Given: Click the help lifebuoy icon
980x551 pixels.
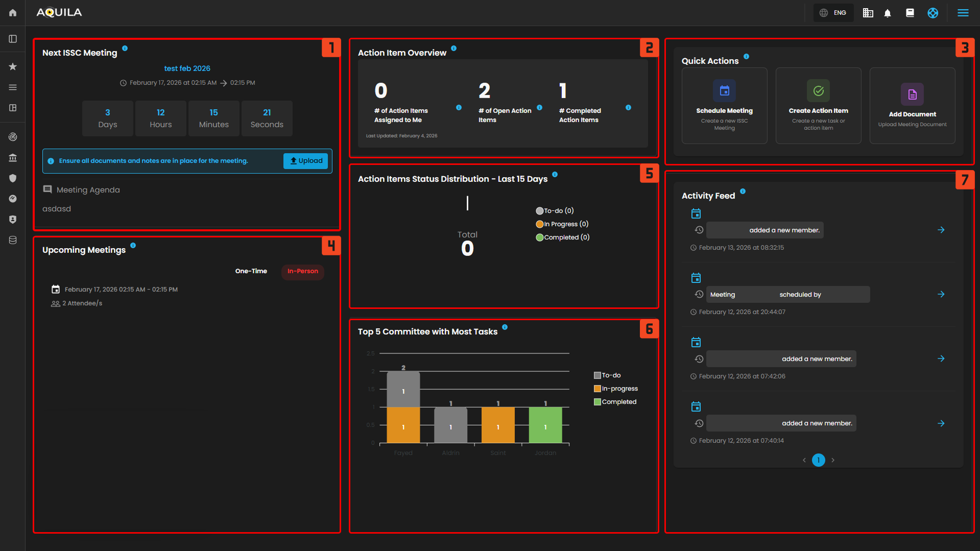Looking at the screenshot, I should coord(933,13).
